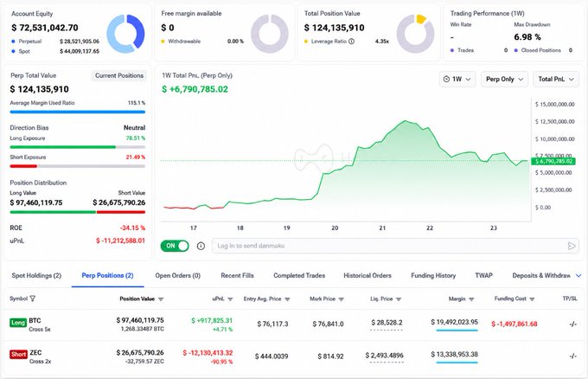This screenshot has width=588, height=379.
Task: Click the Leverage Ratio 4.35x value
Action: (381, 42)
